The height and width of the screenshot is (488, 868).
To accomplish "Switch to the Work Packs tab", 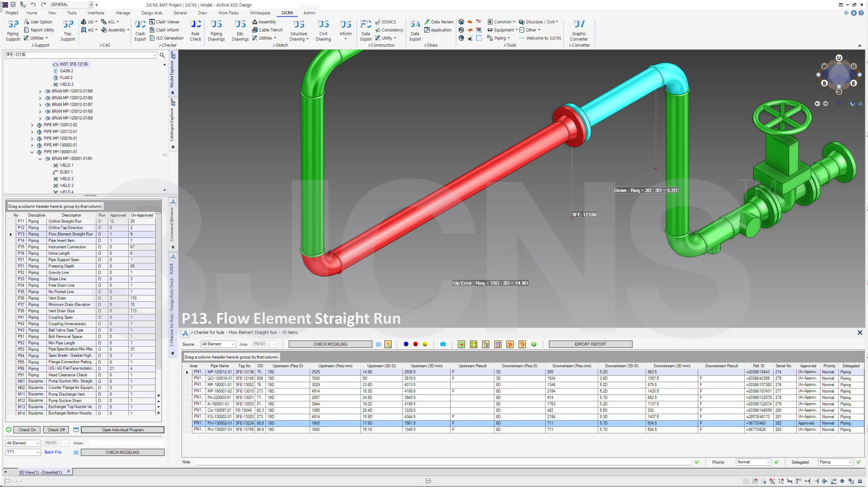I will coord(228,13).
